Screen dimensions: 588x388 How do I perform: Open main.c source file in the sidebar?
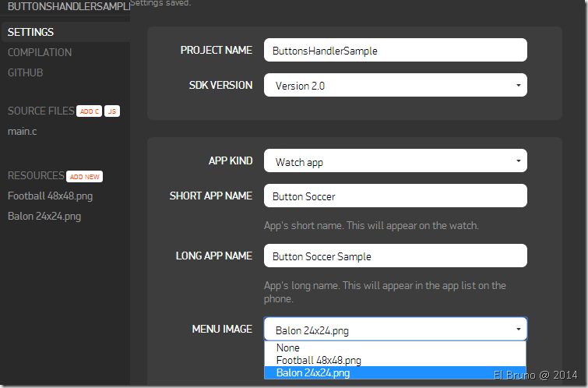[x=23, y=131]
